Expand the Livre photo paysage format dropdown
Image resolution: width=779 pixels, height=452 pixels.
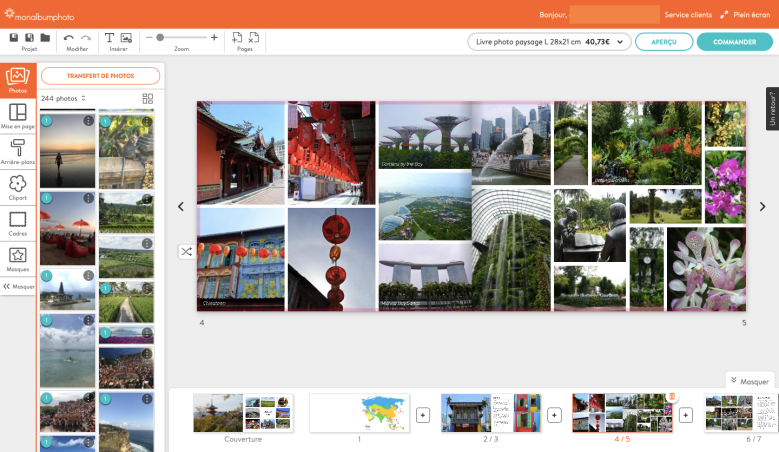pyautogui.click(x=549, y=42)
